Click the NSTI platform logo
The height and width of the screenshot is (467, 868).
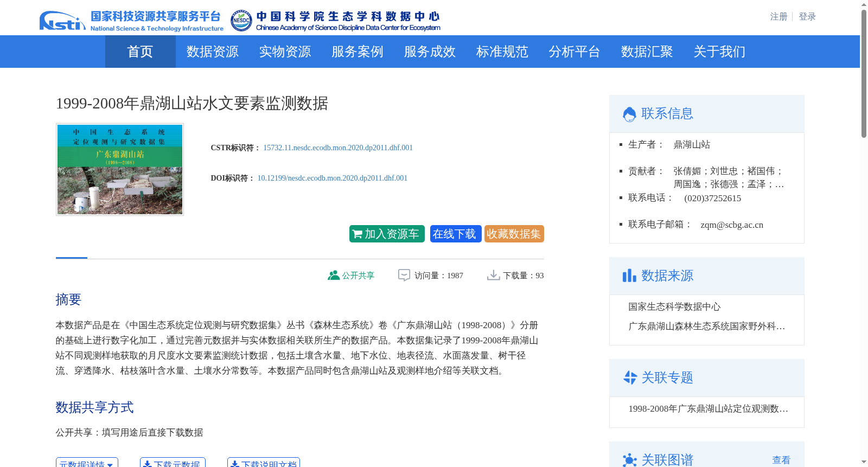pos(131,21)
